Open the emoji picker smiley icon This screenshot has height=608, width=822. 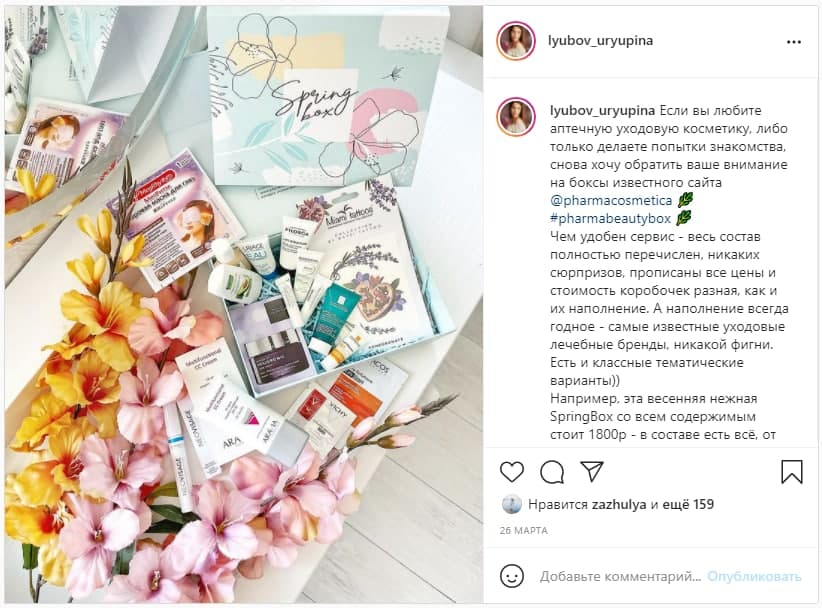pyautogui.click(x=512, y=577)
